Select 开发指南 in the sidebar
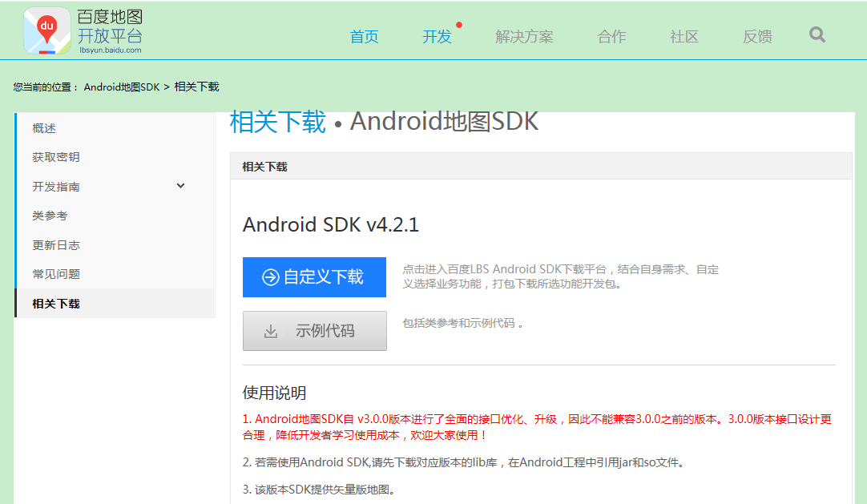Screen dimensions: 867x504 click(56, 187)
